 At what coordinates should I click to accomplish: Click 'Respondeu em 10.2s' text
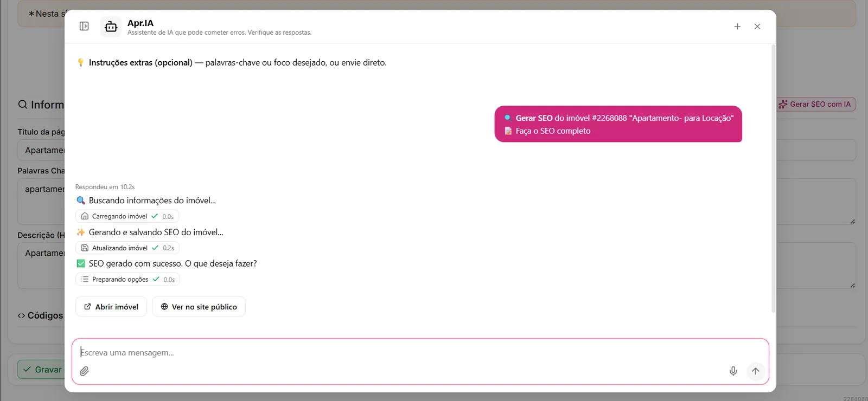pos(105,187)
